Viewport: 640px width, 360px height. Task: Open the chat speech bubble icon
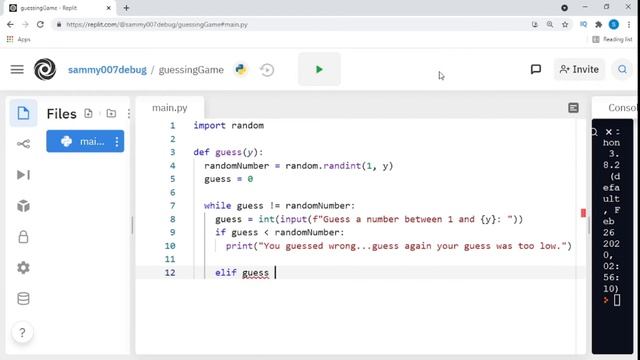536,69
